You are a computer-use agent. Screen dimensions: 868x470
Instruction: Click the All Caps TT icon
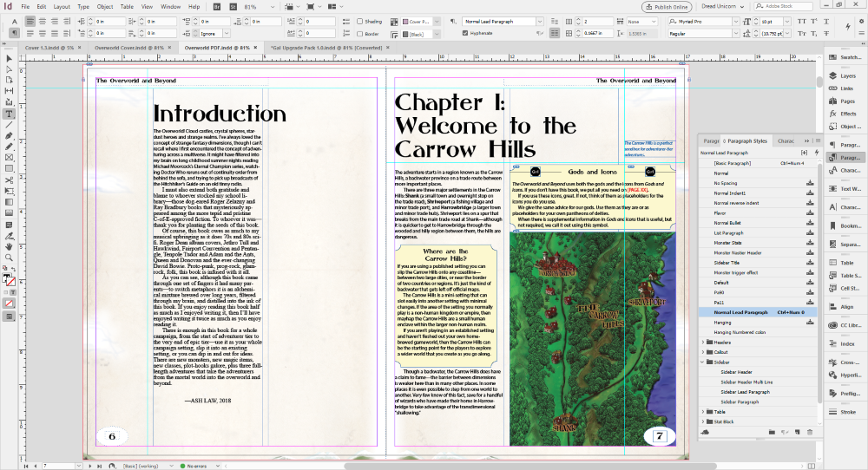[802, 21]
